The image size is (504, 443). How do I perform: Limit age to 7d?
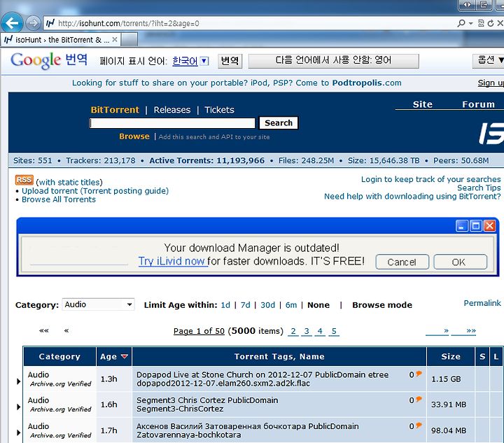[245, 305]
